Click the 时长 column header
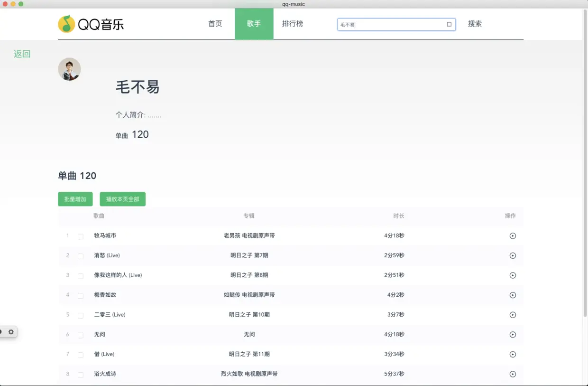 (399, 216)
